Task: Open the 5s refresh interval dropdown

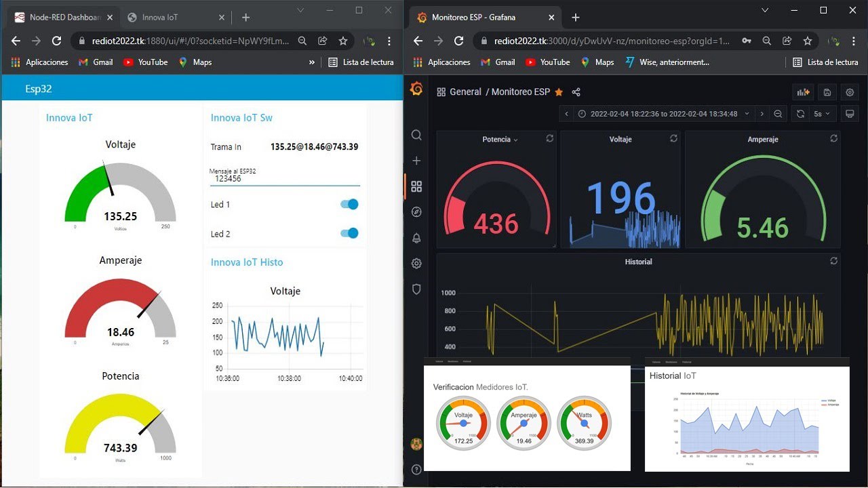Action: point(823,114)
